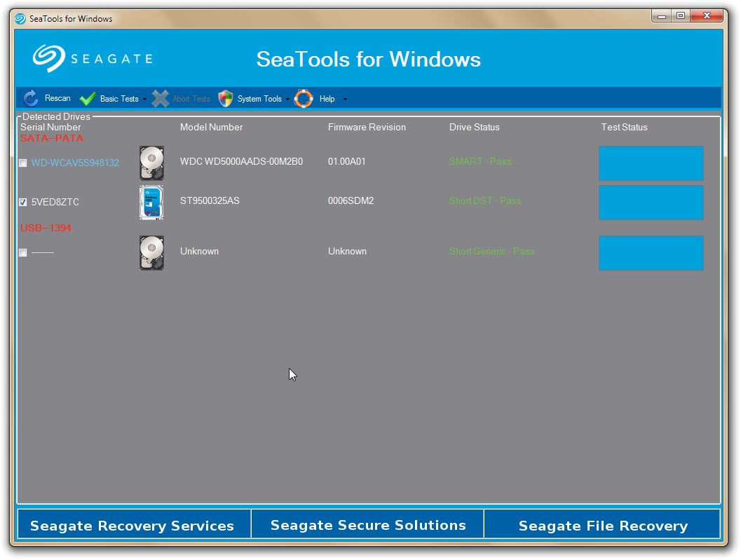Click the test status bar for ST9500325AS
The height and width of the screenshot is (560, 741).
[x=651, y=203]
